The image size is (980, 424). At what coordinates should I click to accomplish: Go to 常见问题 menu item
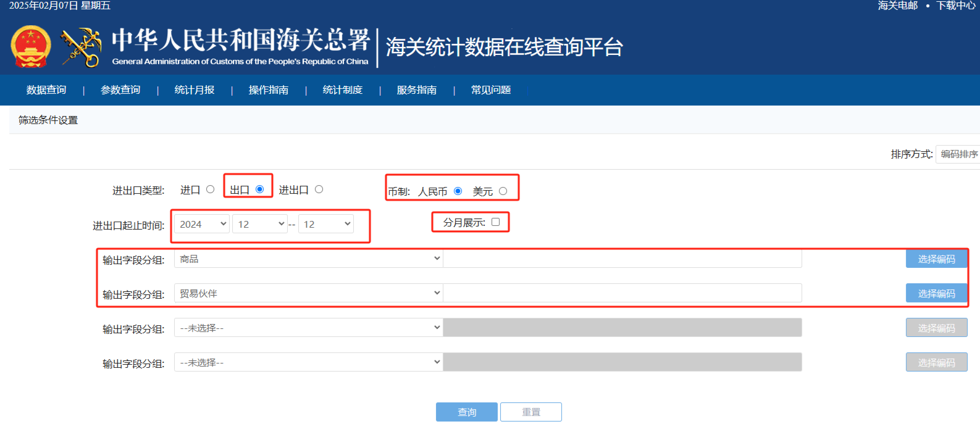(491, 90)
